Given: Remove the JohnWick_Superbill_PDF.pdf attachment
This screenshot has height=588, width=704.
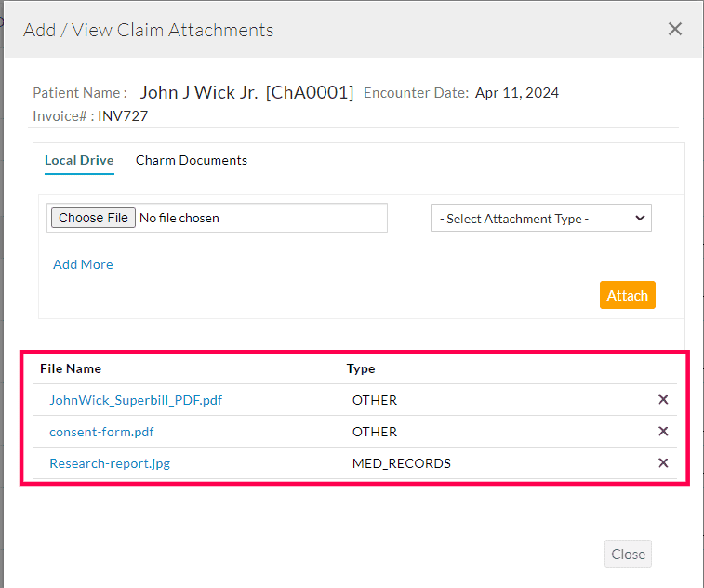Looking at the screenshot, I should (x=663, y=400).
